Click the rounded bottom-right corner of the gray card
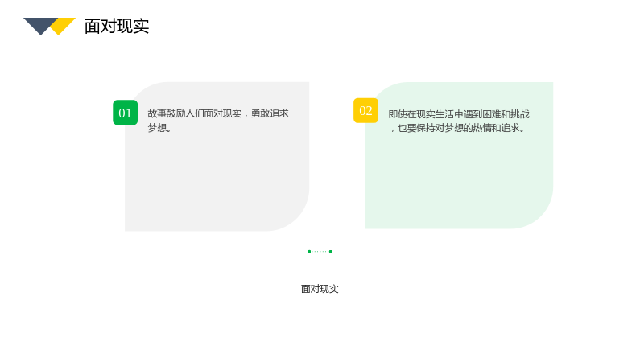644x362 pixels. tap(295, 217)
